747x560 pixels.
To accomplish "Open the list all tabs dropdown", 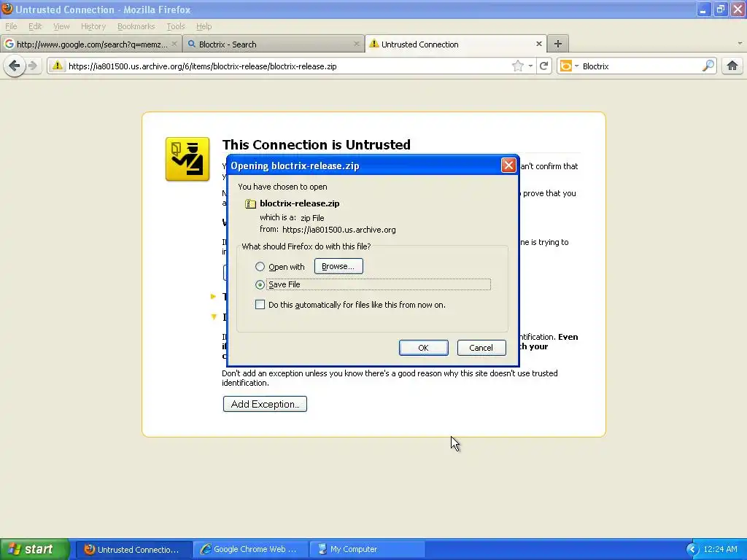I will pyautogui.click(x=740, y=44).
